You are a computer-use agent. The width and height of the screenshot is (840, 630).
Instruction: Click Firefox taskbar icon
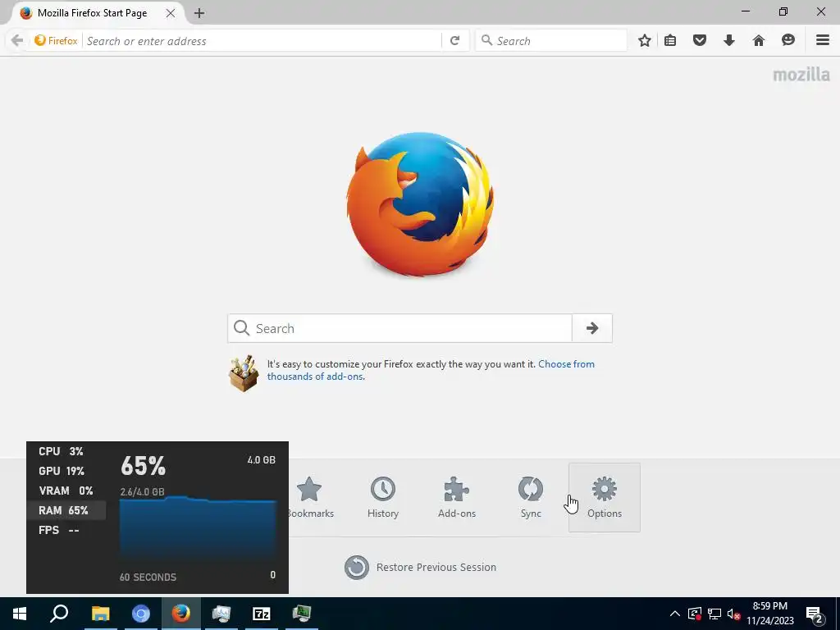181,614
